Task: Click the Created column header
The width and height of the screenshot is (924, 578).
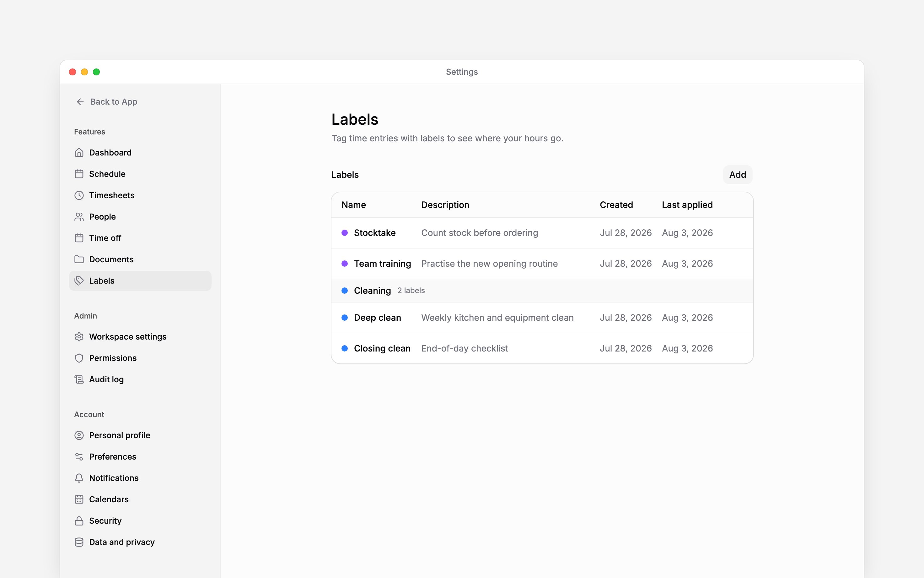Action: tap(616, 205)
